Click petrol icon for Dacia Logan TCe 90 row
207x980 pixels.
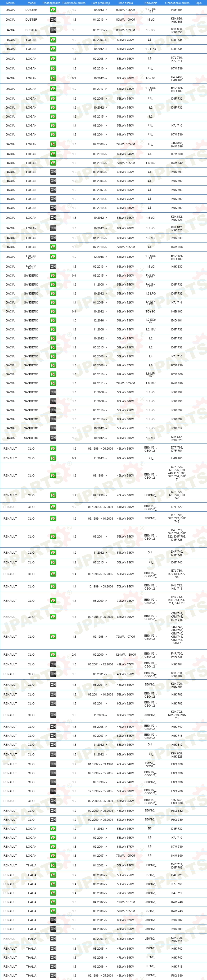[x=53, y=78]
